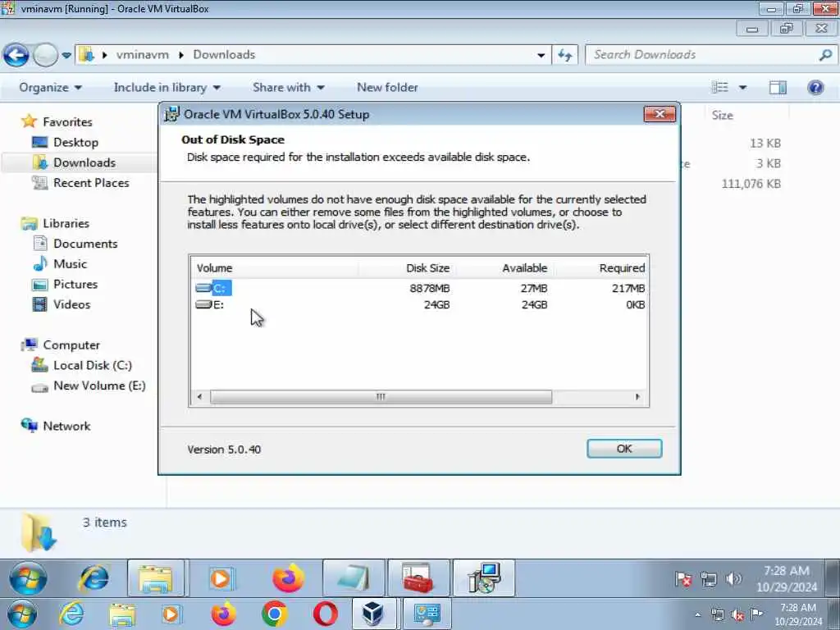840x630 pixels.
Task: Click the notepad icon on the guest taskbar
Action: (x=354, y=578)
